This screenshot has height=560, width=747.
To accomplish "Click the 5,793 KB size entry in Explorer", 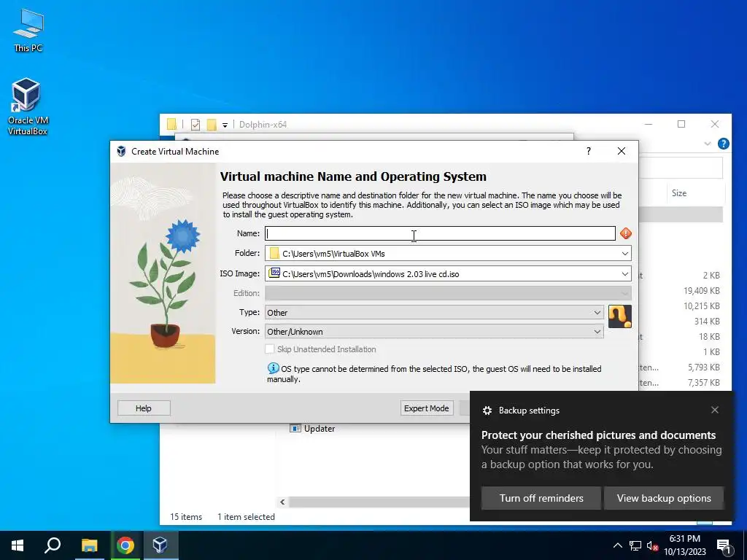I will [x=704, y=367].
